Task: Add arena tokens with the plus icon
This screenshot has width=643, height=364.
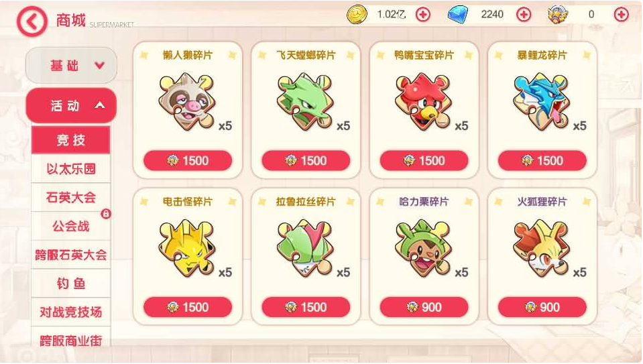Action: tap(622, 15)
